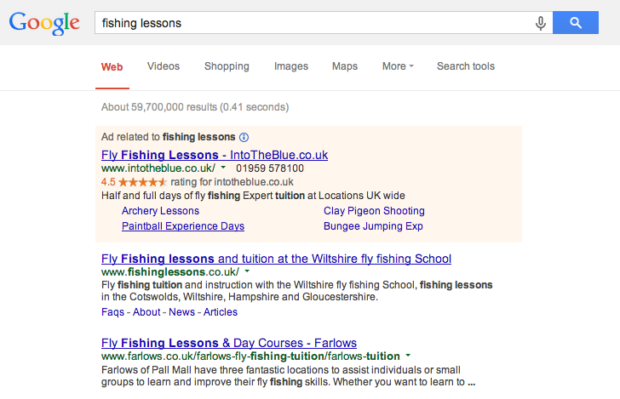Open the News sitelink

(x=182, y=312)
